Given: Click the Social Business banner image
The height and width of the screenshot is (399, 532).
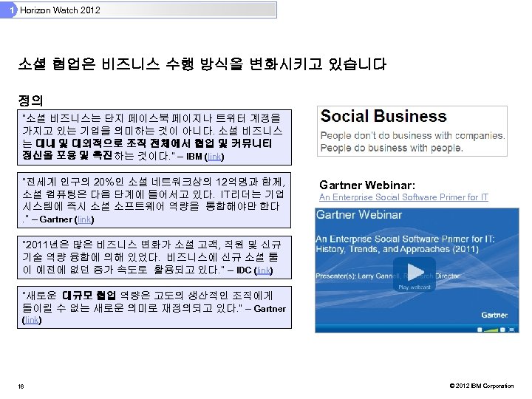Looking at the screenshot, I should pos(412,131).
